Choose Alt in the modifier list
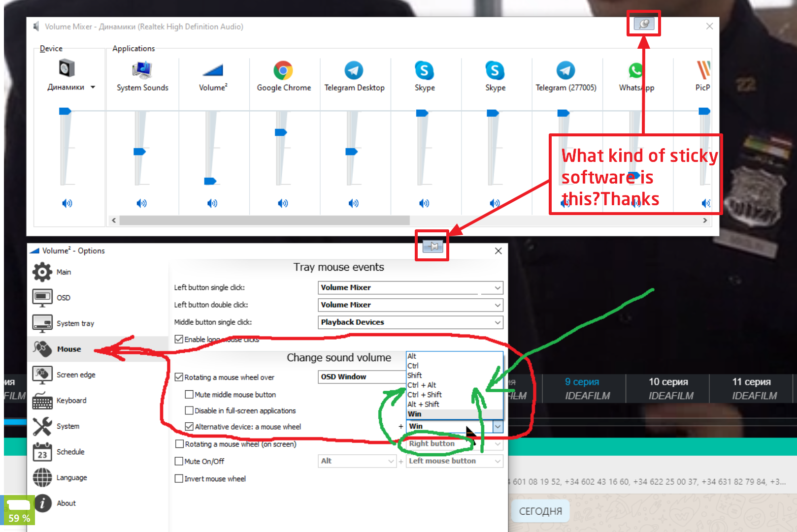 454,356
